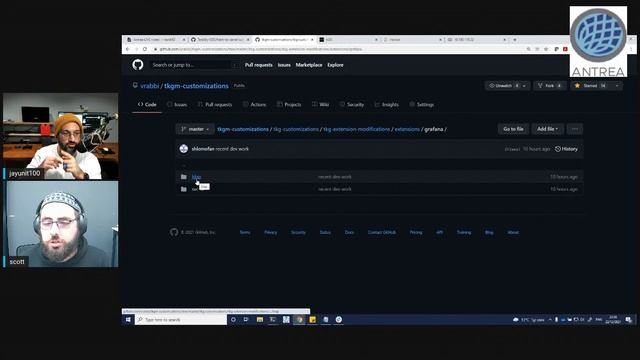Open first row's 'recent dev work' commit link

tap(335, 177)
